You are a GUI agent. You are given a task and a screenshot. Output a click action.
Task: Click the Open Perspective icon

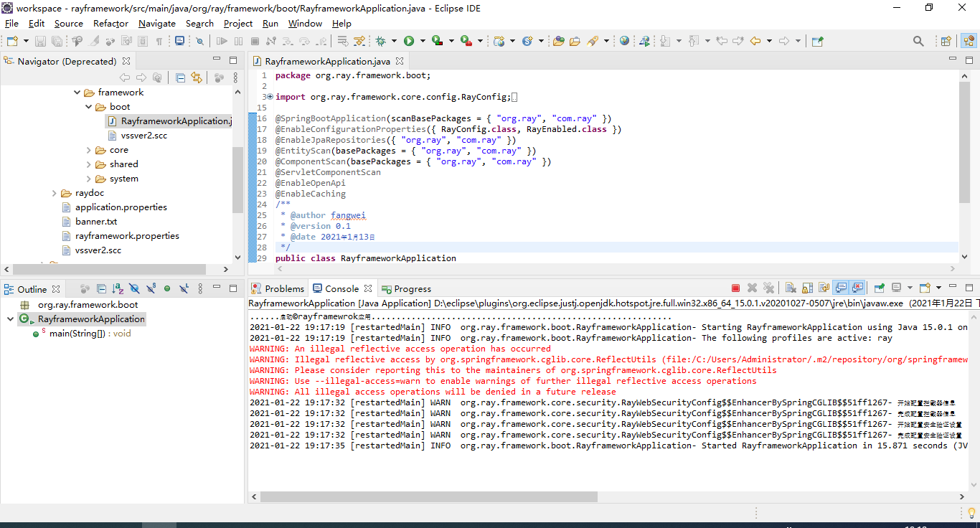(946, 41)
